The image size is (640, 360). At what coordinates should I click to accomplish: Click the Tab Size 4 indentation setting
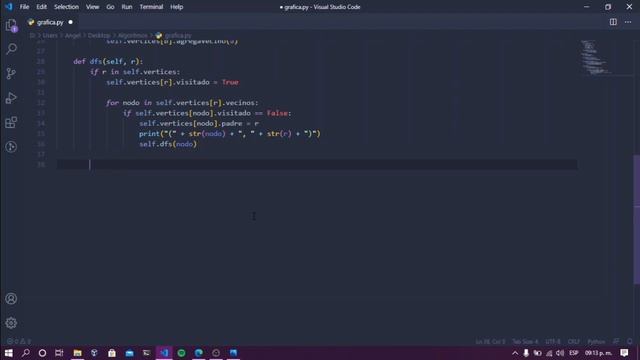click(525, 341)
